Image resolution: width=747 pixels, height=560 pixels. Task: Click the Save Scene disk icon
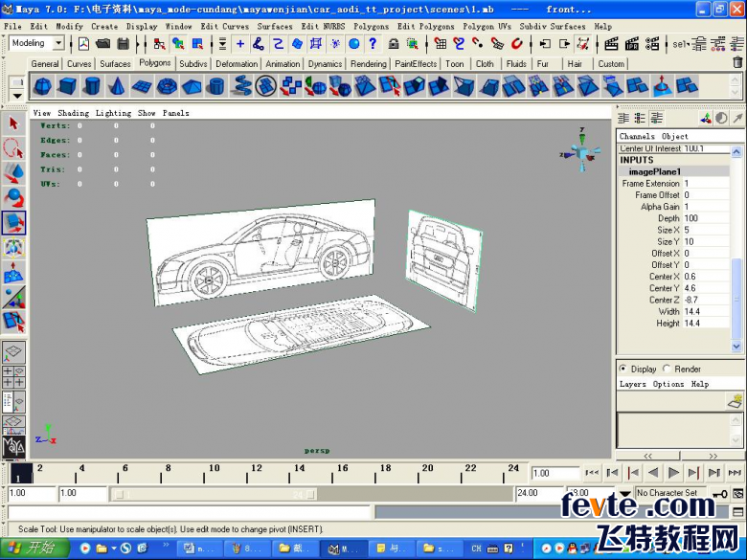[x=124, y=44]
